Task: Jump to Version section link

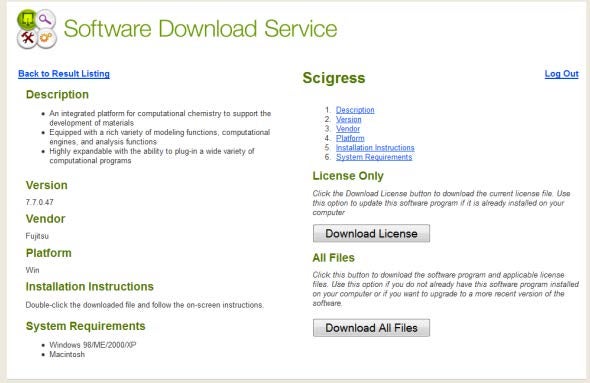Action: pyautogui.click(x=348, y=119)
